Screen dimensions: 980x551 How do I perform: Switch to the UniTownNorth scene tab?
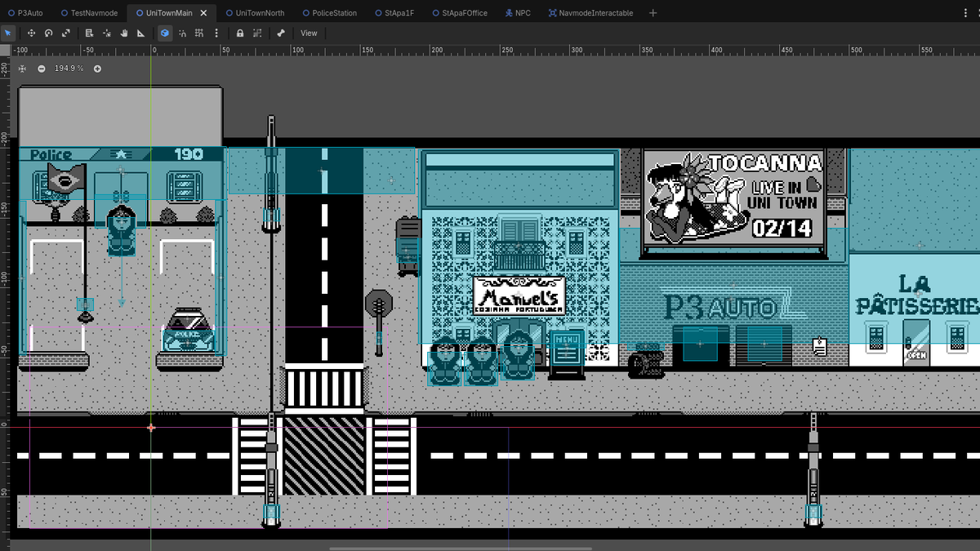pyautogui.click(x=255, y=13)
